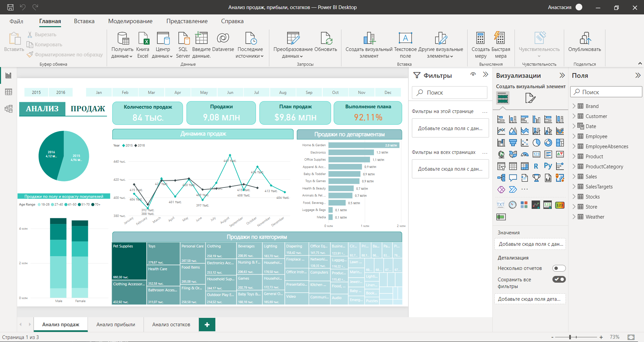Pick the Python visual icon
The height and width of the screenshot is (342, 644).
click(548, 166)
